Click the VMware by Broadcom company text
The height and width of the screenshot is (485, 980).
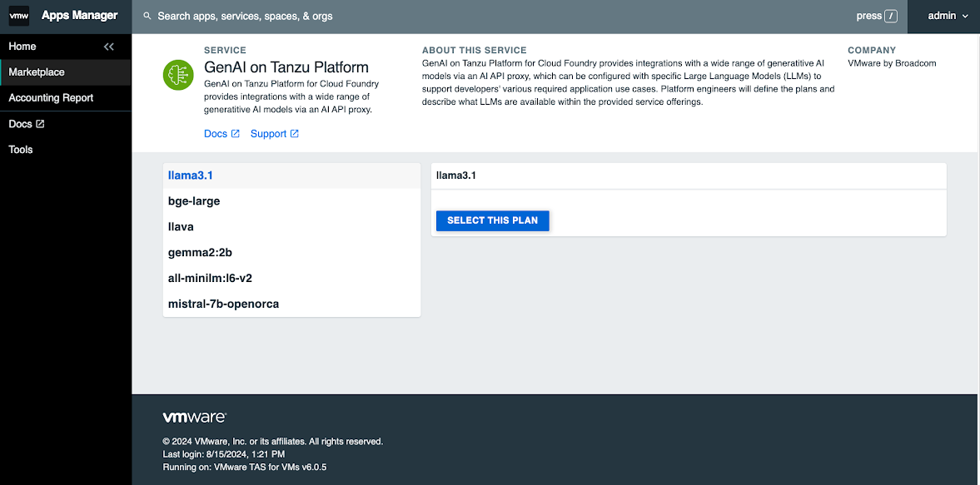coord(892,63)
